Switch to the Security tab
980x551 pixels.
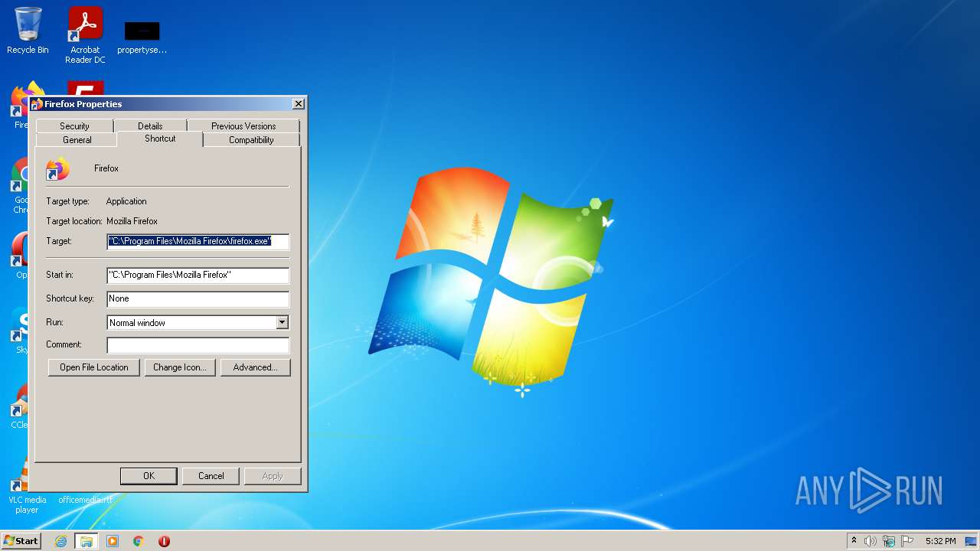click(x=74, y=126)
